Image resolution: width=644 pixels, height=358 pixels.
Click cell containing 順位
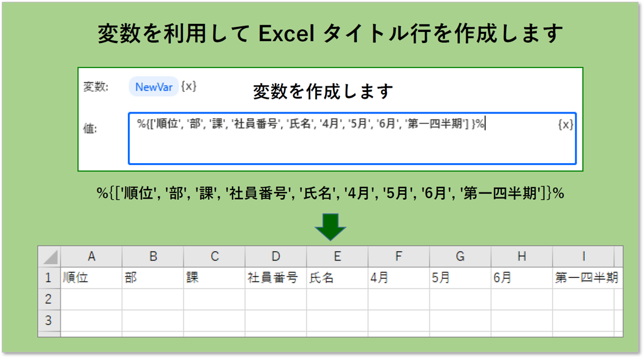click(92, 278)
